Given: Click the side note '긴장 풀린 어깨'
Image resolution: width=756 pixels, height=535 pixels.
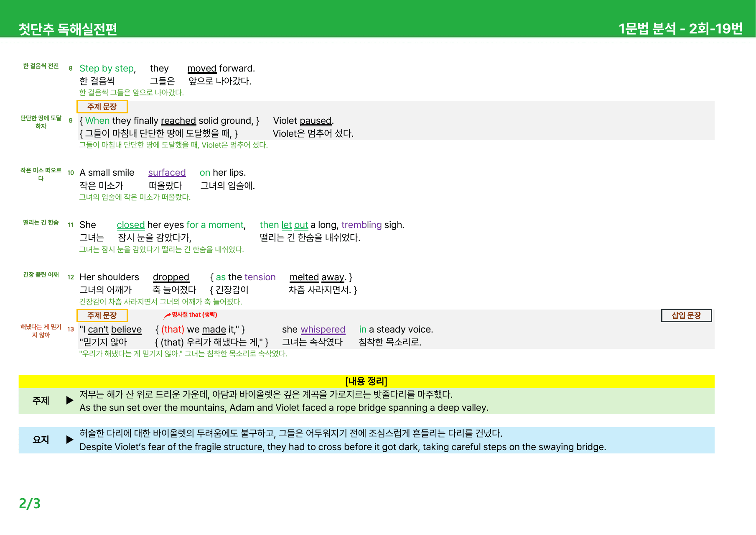Looking at the screenshot, I should [x=41, y=274].
